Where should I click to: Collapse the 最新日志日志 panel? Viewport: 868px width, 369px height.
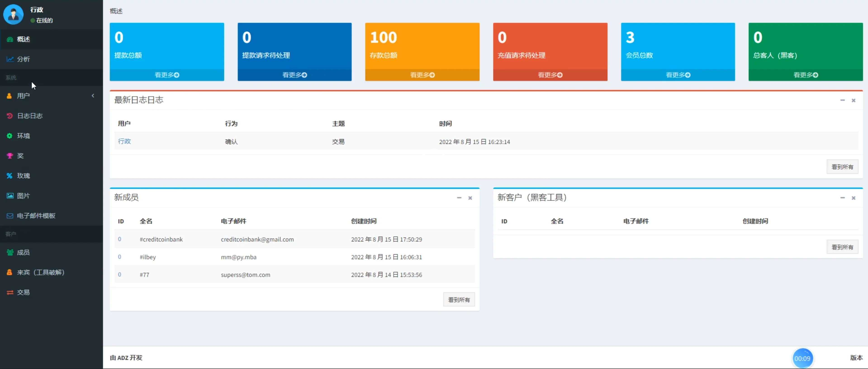[842, 100]
